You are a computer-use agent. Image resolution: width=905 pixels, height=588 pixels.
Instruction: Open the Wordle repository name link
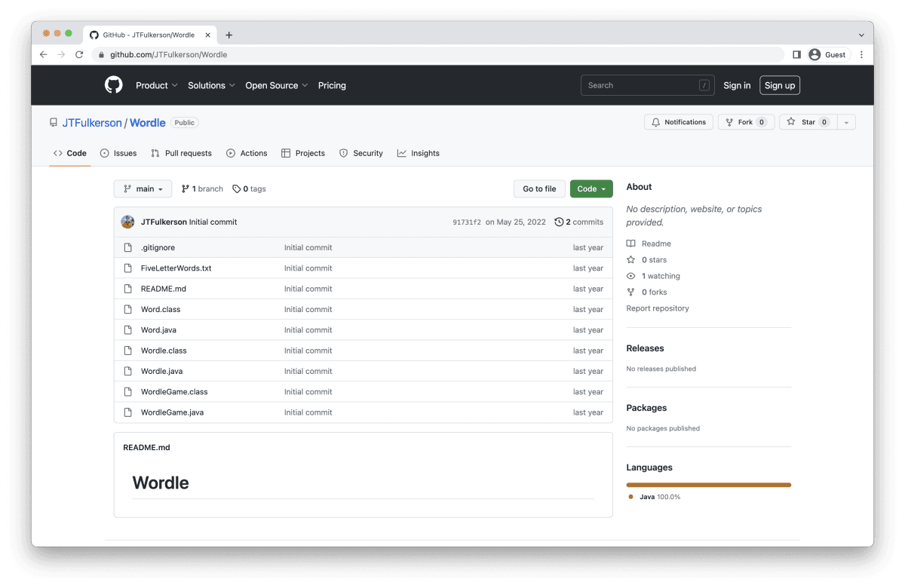pos(148,122)
